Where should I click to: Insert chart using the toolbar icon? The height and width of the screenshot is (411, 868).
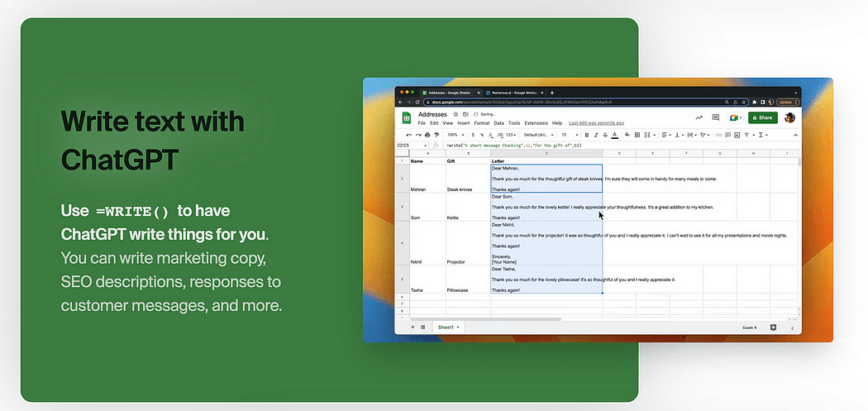[737, 135]
